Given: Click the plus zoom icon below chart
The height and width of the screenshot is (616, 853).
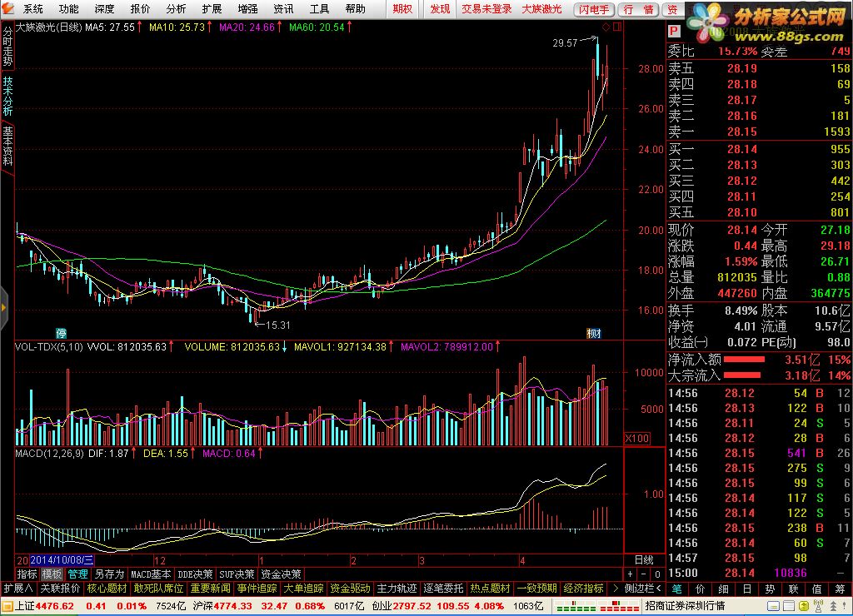Looking at the screenshot, I should [x=630, y=574].
